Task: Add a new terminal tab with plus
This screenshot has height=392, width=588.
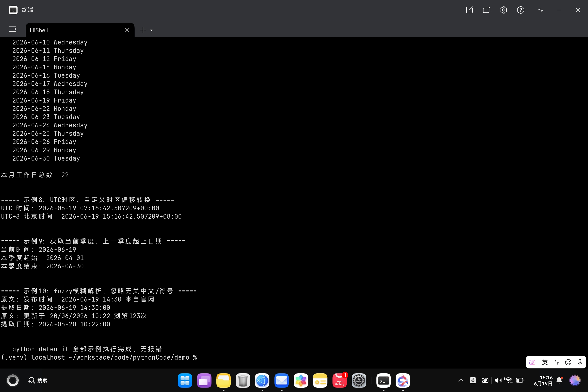Action: (x=143, y=30)
